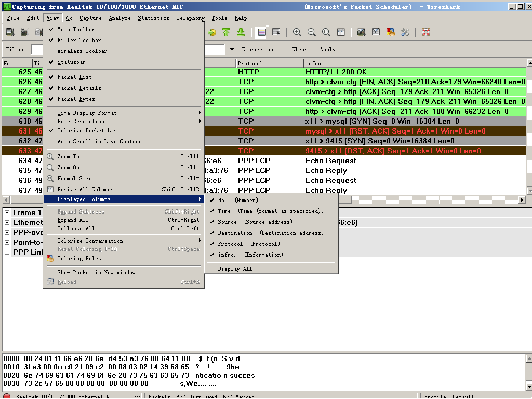
Task: Click the normal size 1:1 toolbar icon
Action: point(326,32)
